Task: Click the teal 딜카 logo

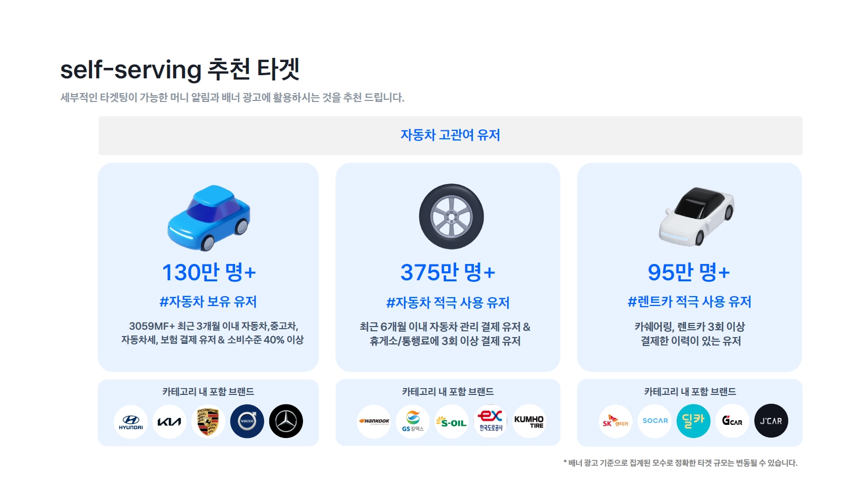Action: pos(693,421)
